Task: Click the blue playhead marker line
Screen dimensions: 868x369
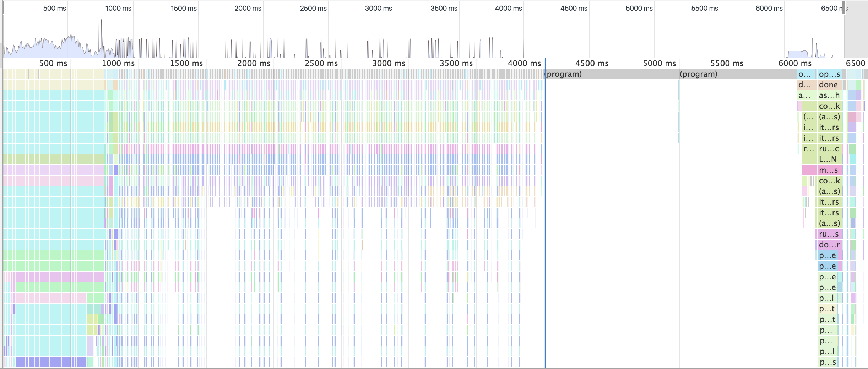Action: point(546,213)
